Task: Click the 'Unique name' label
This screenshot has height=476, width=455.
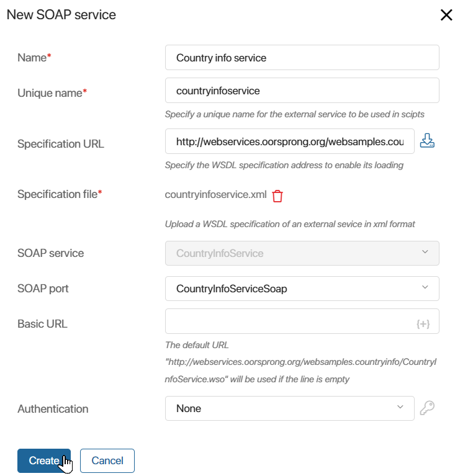Action: [x=52, y=93]
